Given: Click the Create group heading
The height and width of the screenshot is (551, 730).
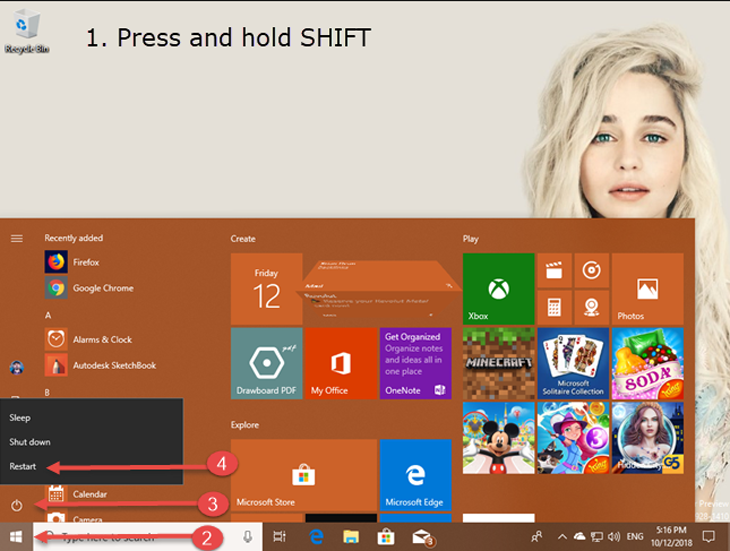Looking at the screenshot, I should pyautogui.click(x=243, y=239).
